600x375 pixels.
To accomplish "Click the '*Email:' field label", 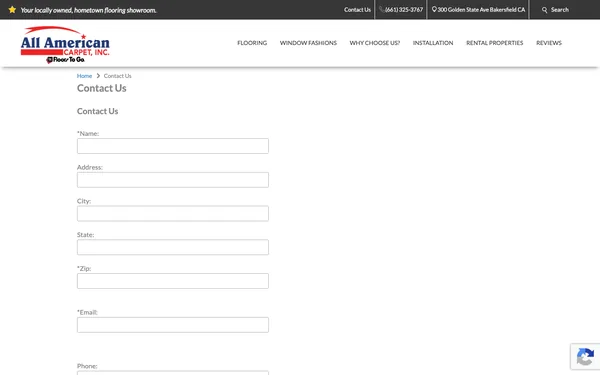I will [87, 312].
